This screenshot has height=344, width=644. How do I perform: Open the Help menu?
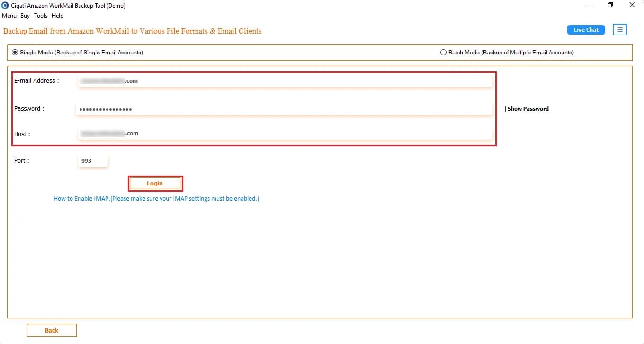coord(57,16)
